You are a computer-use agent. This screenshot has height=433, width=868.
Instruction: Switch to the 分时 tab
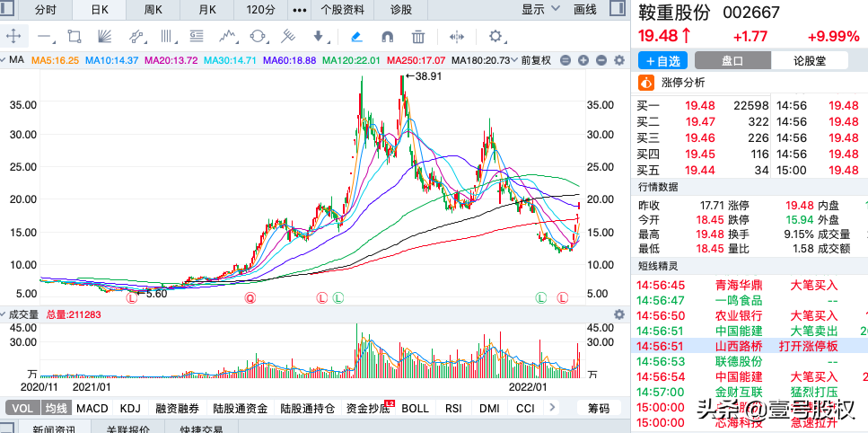coord(46,9)
